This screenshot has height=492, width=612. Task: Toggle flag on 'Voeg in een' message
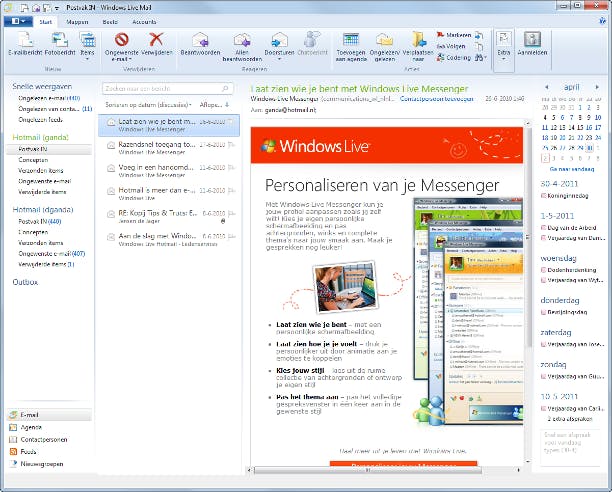coord(232,168)
